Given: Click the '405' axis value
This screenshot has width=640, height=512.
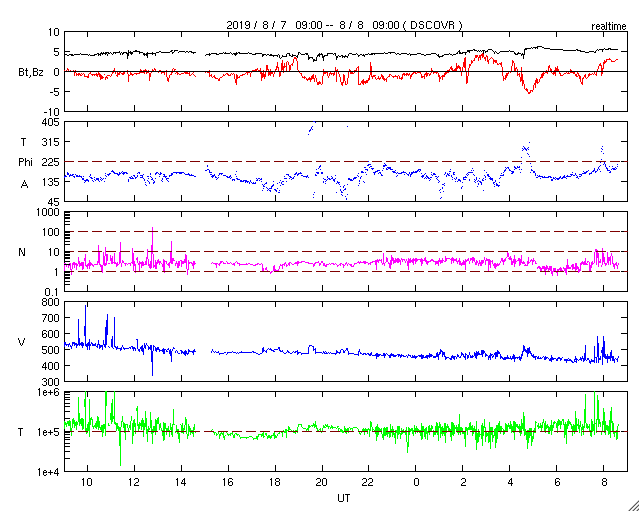Looking at the screenshot, I should tap(51, 122).
